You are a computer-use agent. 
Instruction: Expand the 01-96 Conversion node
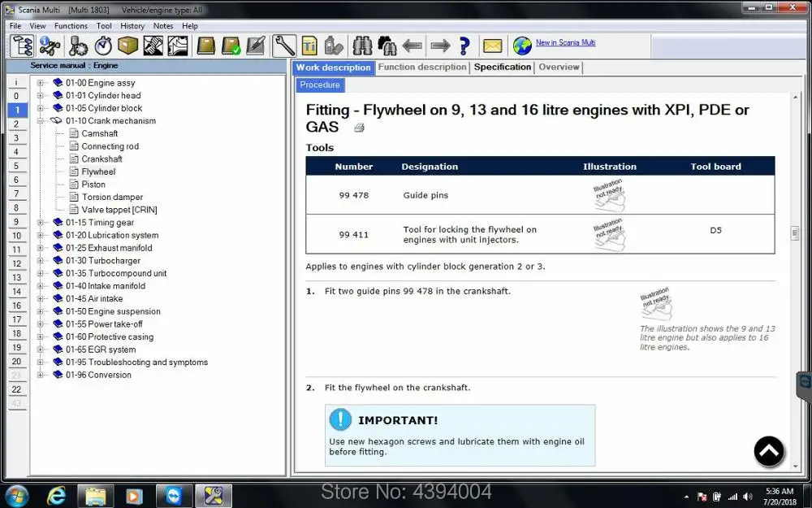pos(40,375)
